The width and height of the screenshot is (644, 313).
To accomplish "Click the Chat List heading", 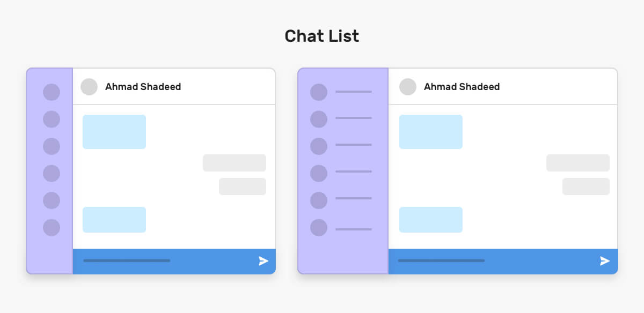I will pos(322,36).
